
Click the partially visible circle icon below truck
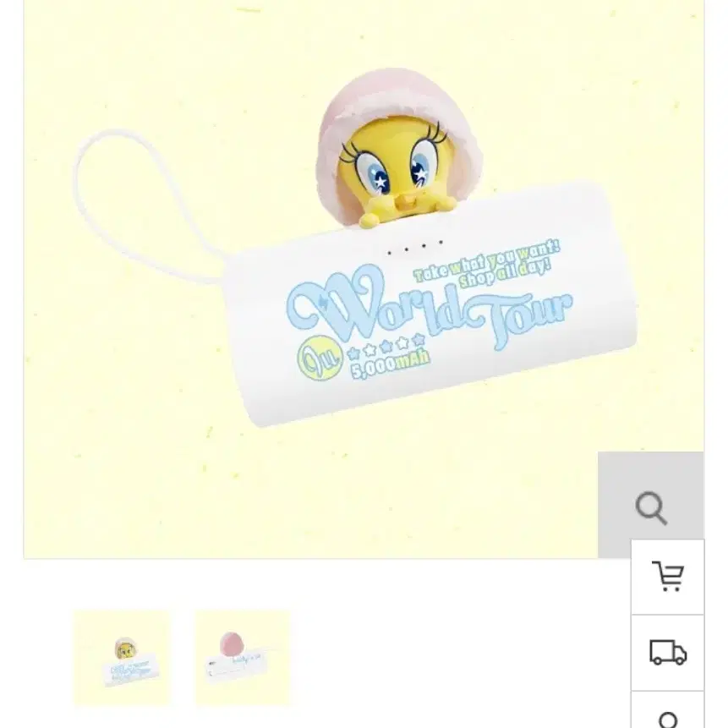(x=668, y=720)
